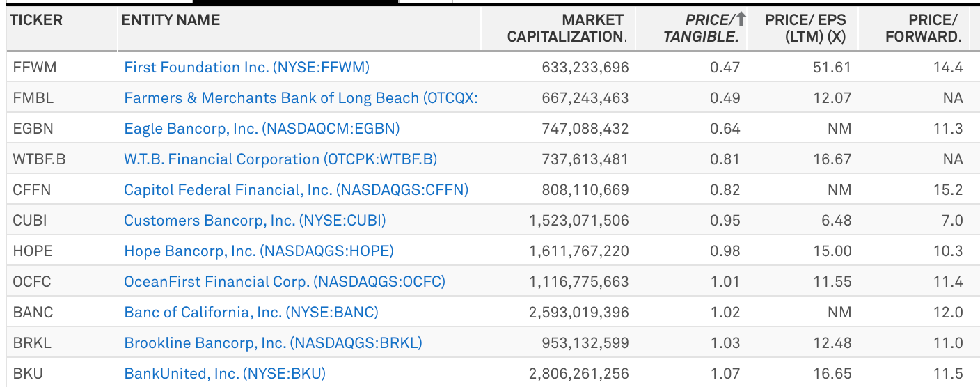The height and width of the screenshot is (387, 980).
Task: Click market cap value 747,088,432
Action: pyautogui.click(x=585, y=129)
